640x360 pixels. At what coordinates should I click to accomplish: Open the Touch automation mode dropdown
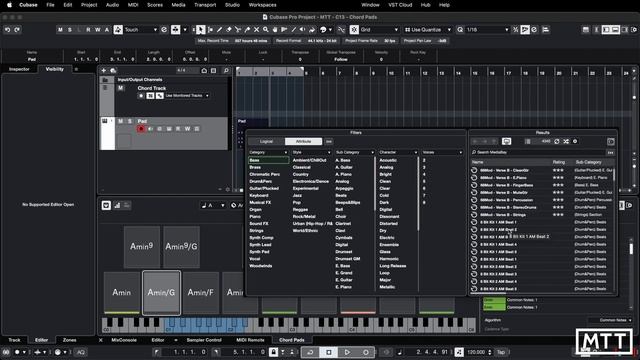pos(140,30)
